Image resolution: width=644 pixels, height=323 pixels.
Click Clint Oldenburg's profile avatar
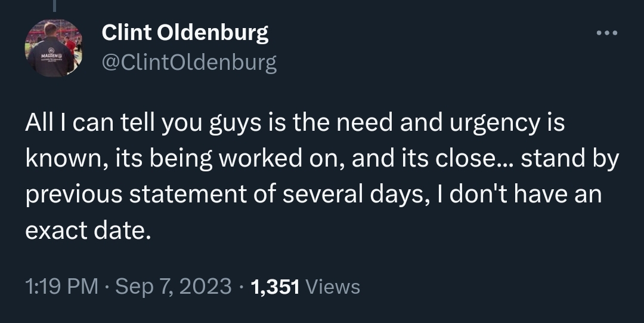click(x=53, y=48)
